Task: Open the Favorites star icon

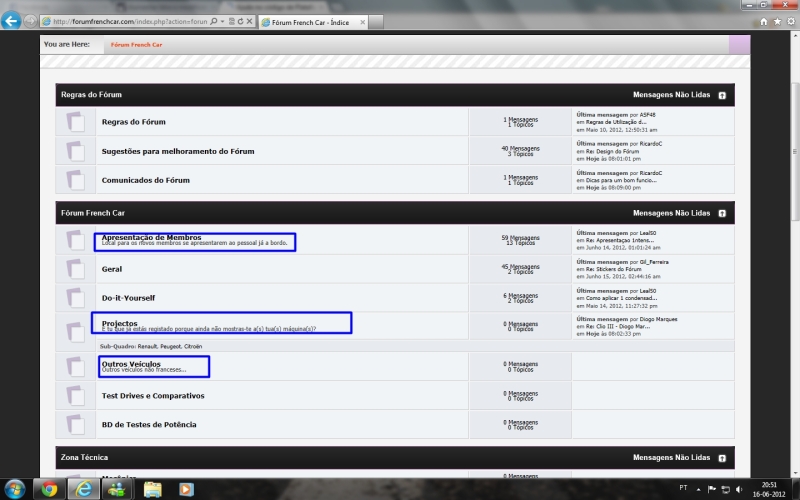Action: pos(777,21)
